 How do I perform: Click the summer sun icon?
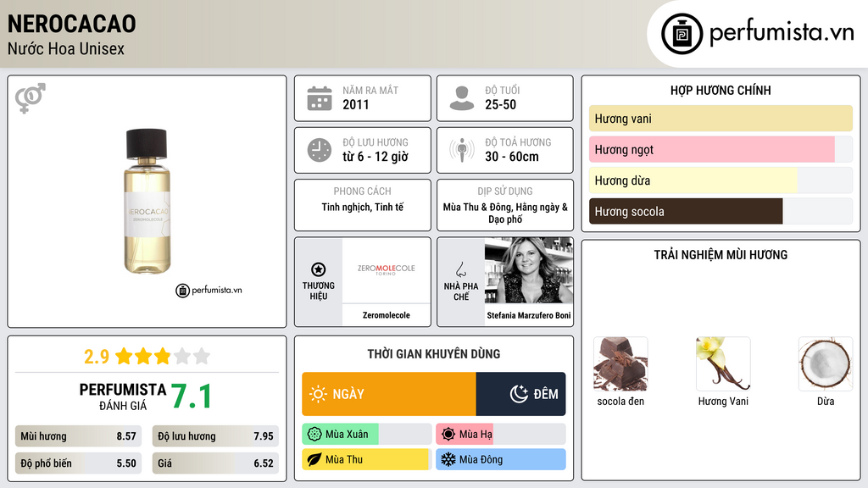click(448, 435)
